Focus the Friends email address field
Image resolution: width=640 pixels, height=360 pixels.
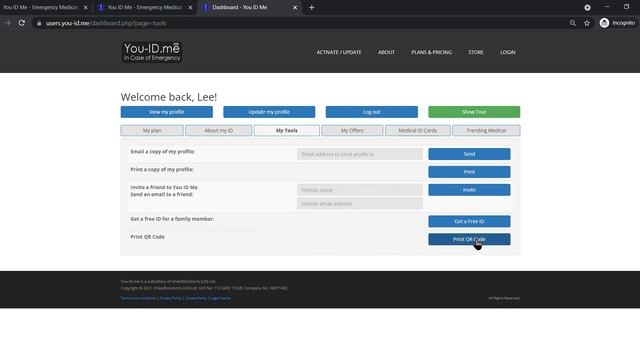(360, 204)
